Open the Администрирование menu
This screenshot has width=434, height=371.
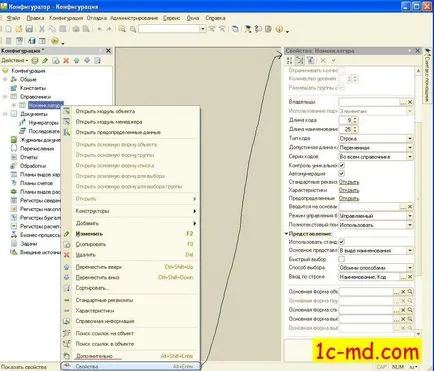[134, 18]
